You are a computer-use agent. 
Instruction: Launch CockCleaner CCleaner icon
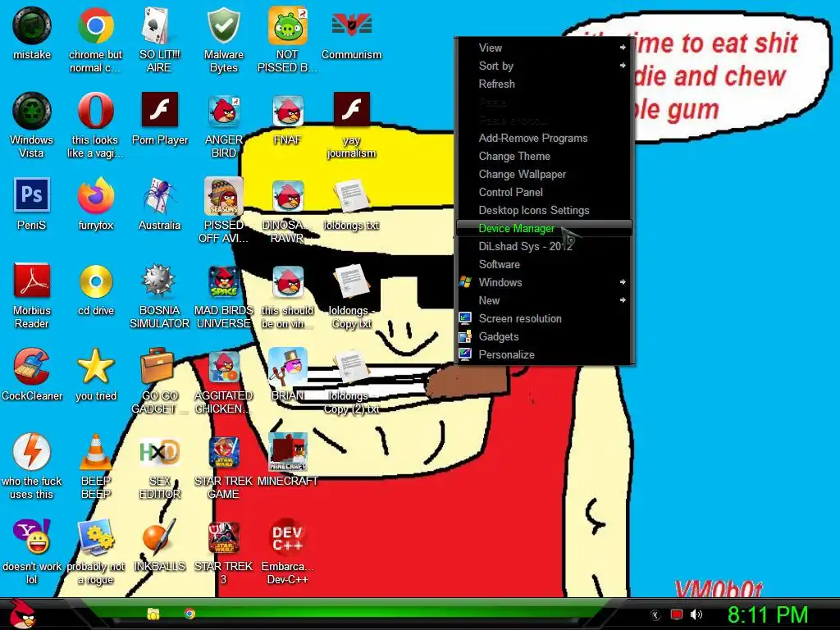click(32, 367)
